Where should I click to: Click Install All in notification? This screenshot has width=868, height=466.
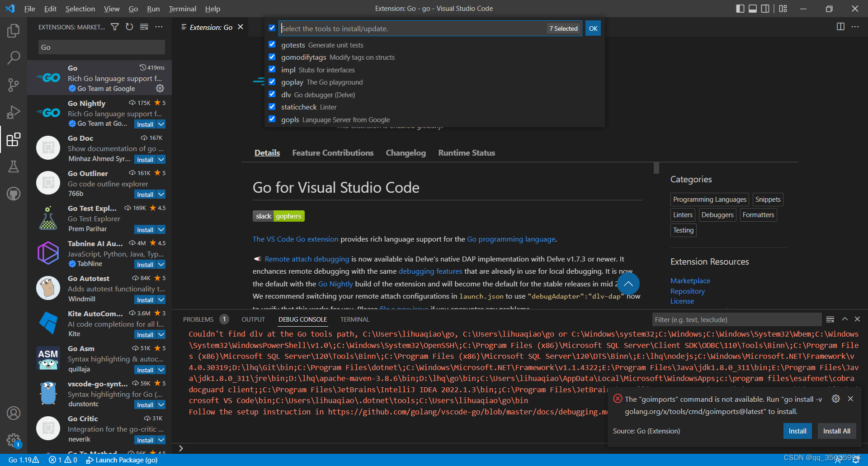pyautogui.click(x=836, y=431)
